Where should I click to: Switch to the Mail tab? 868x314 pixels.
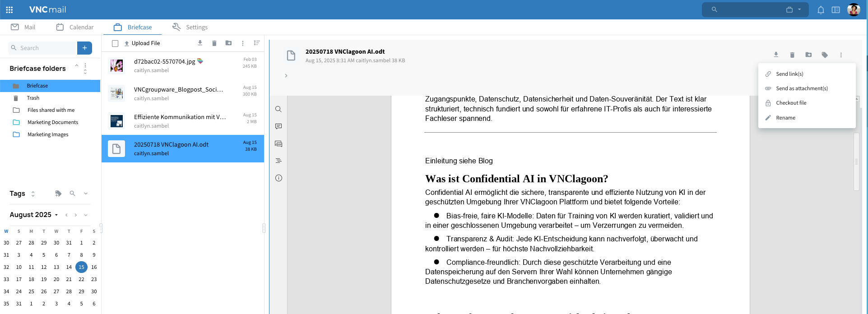tap(23, 27)
